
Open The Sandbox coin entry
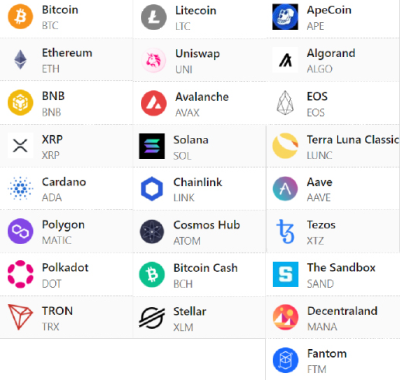point(333,274)
